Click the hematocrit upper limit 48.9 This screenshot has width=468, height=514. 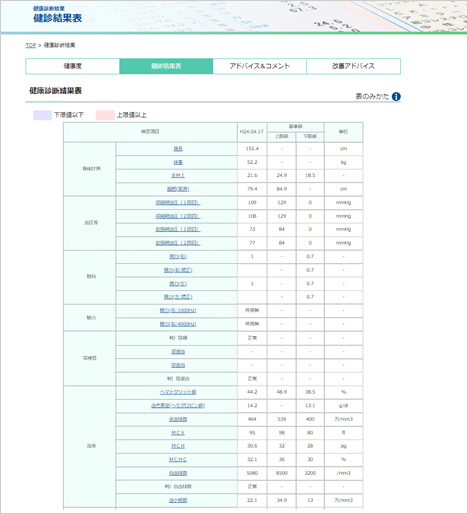[x=282, y=392]
